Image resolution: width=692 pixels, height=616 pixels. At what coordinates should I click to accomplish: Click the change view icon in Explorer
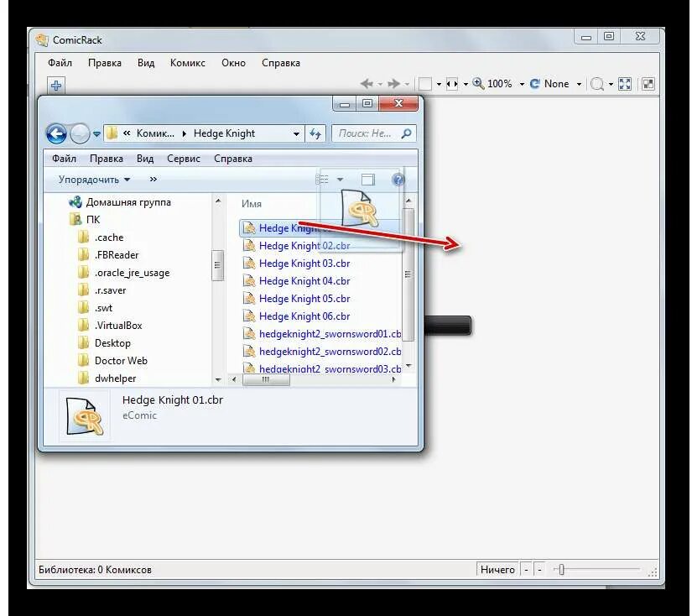[322, 180]
